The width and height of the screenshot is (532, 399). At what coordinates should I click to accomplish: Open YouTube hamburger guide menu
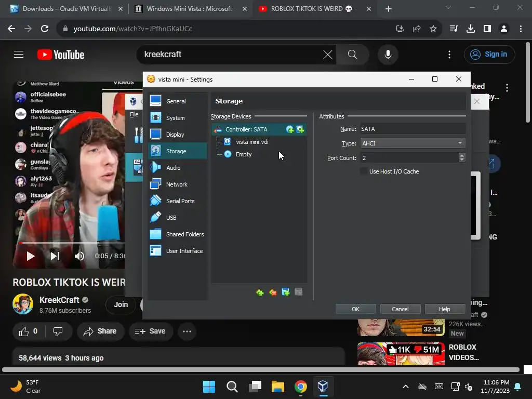click(19, 54)
